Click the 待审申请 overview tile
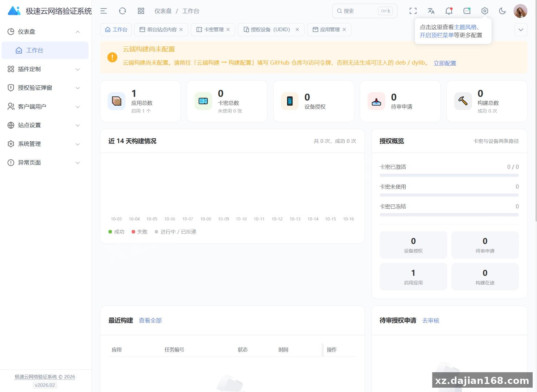The image size is (537, 392). coord(485,245)
